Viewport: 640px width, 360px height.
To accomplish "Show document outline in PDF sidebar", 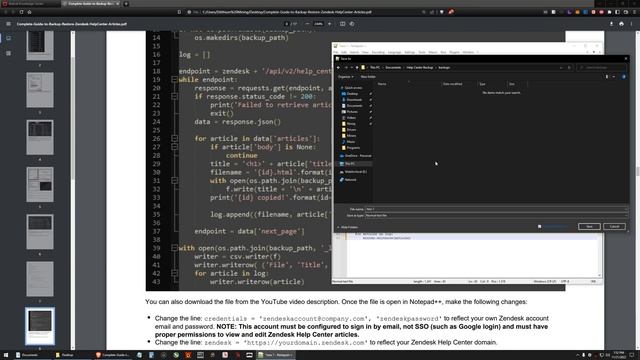I will click(x=9, y=53).
